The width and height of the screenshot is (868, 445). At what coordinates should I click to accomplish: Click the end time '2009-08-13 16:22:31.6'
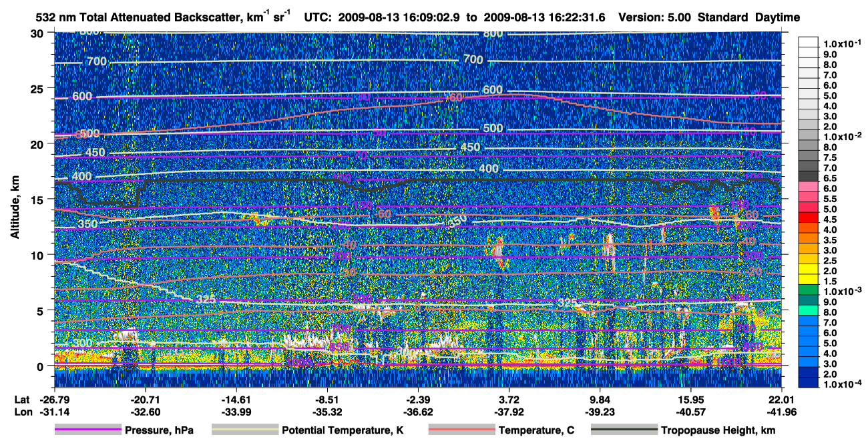point(545,17)
